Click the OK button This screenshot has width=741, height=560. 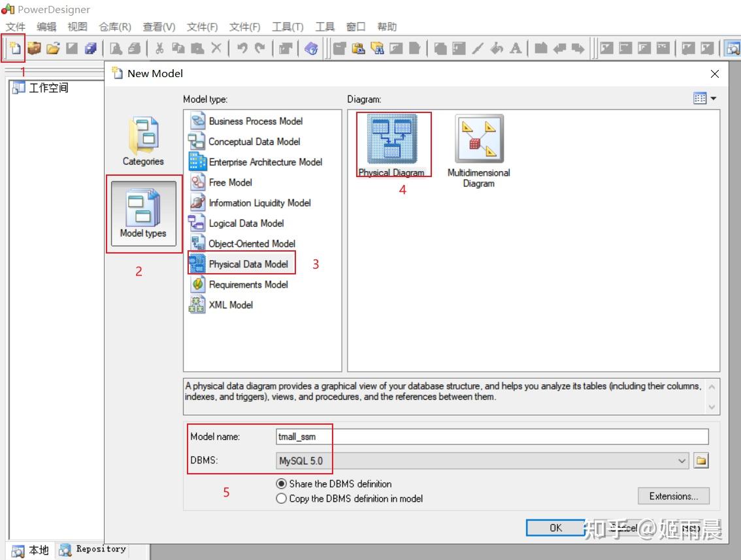point(555,528)
